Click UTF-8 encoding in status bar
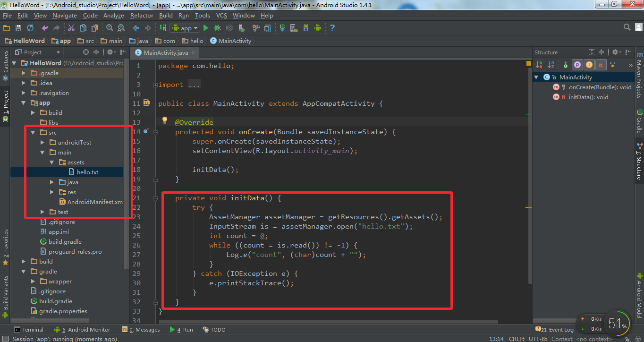This screenshot has height=342, width=644. coord(537,339)
